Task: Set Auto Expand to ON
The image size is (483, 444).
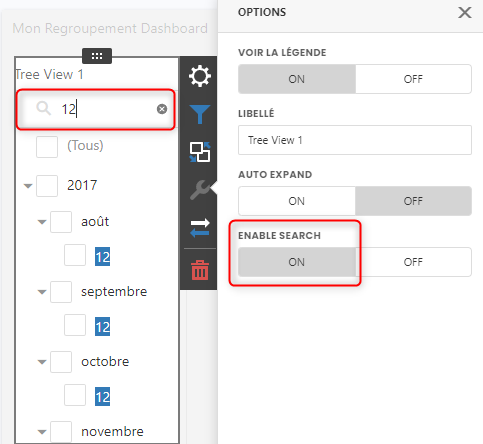Action: 297,201
